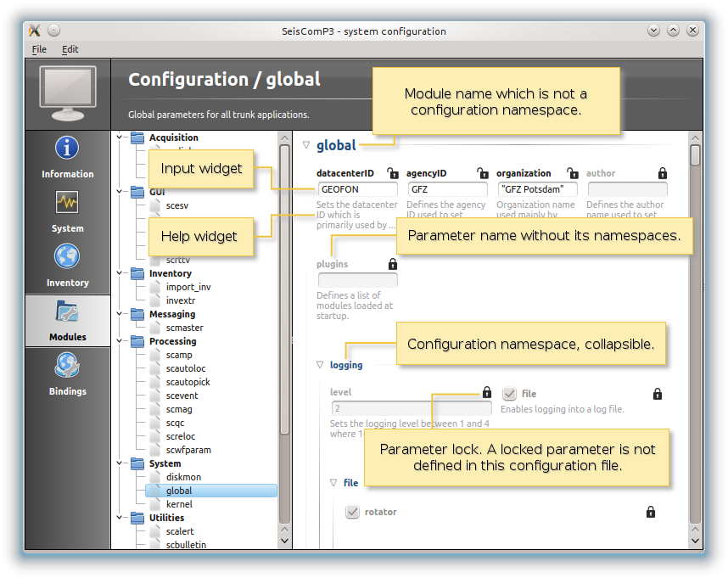Collapse the global section triangle
This screenshot has height=578, width=728.
(306, 145)
